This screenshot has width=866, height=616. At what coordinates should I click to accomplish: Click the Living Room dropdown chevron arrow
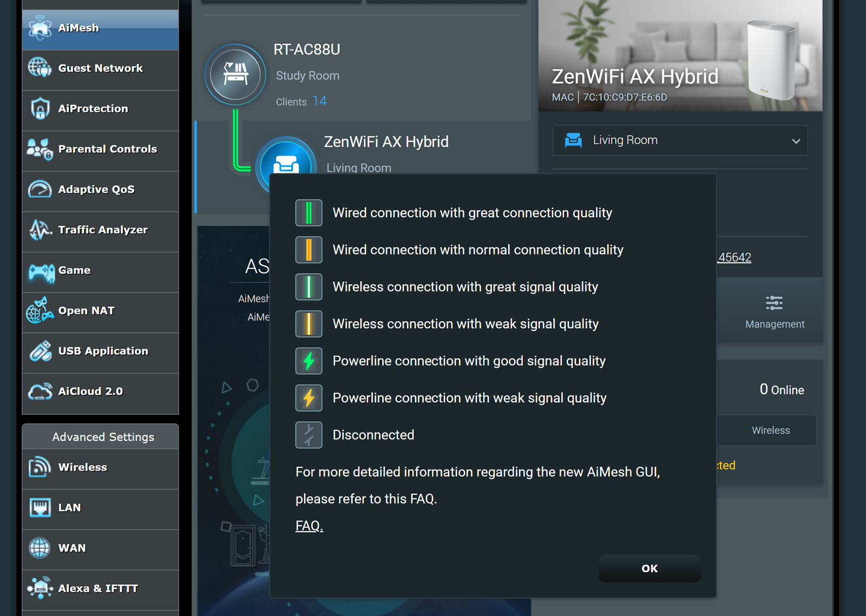796,141
